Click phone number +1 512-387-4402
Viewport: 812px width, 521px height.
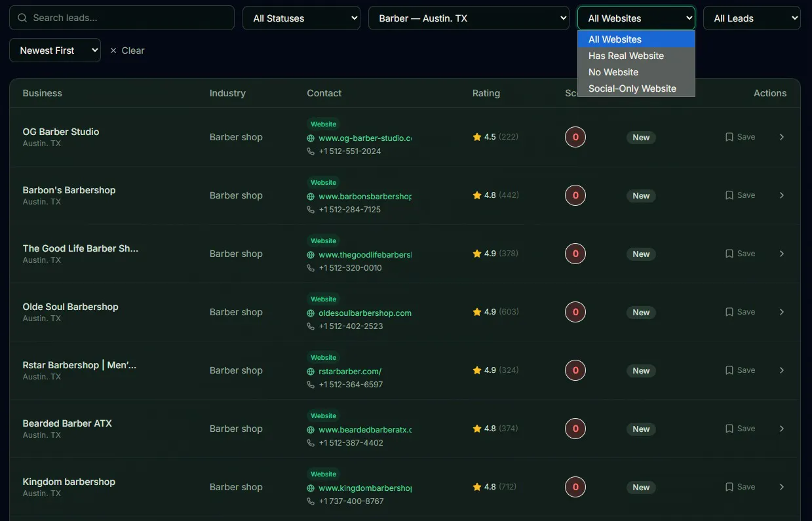(x=351, y=443)
